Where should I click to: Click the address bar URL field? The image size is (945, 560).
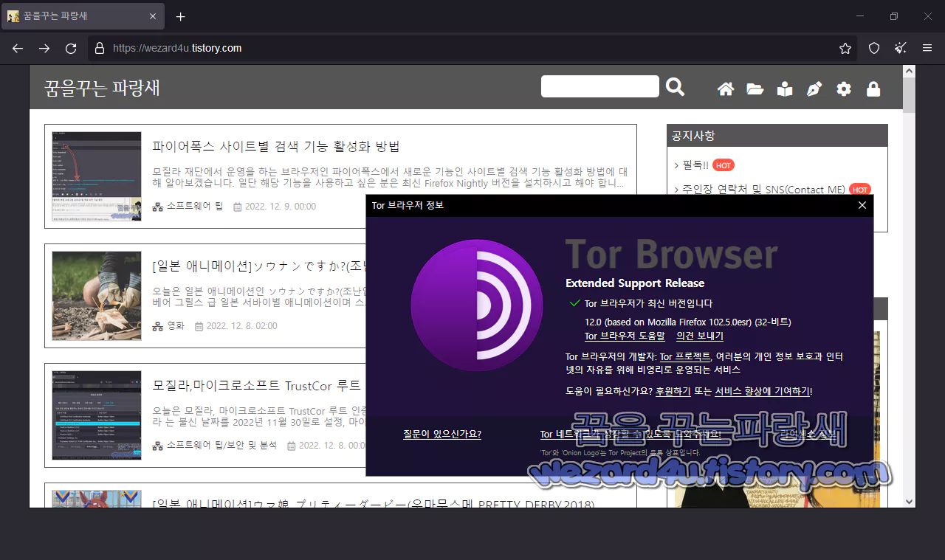click(472, 48)
